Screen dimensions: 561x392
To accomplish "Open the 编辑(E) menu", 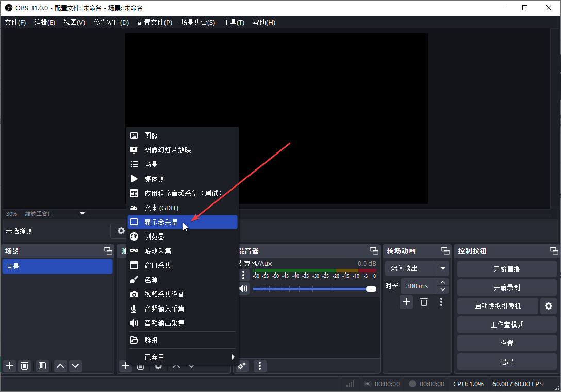I will (45, 23).
